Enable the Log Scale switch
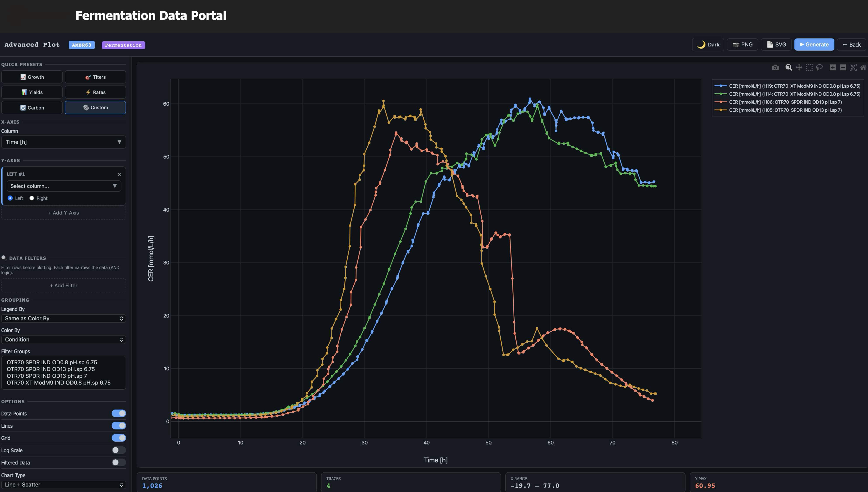 click(x=119, y=450)
